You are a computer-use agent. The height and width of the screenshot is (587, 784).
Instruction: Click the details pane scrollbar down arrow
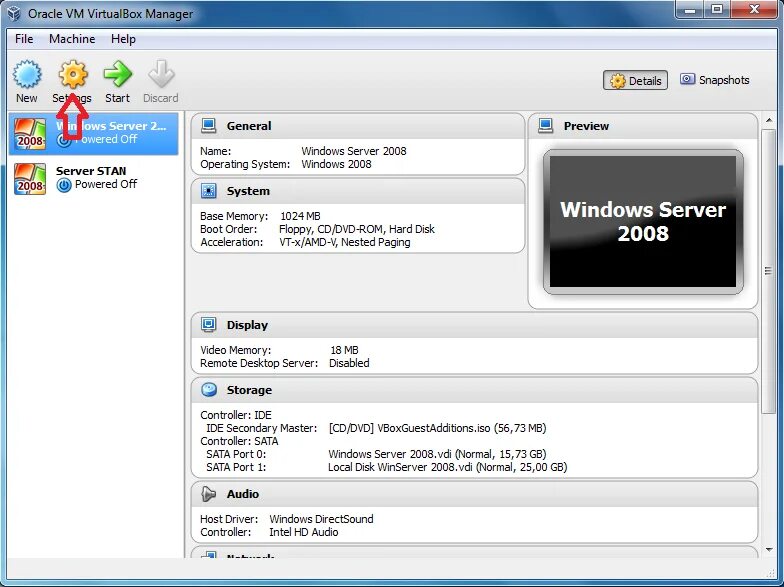[x=769, y=550]
